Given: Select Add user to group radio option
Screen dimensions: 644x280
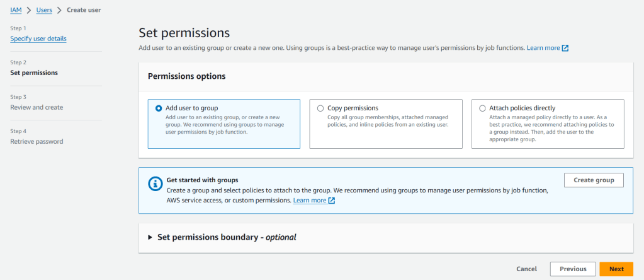Looking at the screenshot, I should pyautogui.click(x=159, y=108).
